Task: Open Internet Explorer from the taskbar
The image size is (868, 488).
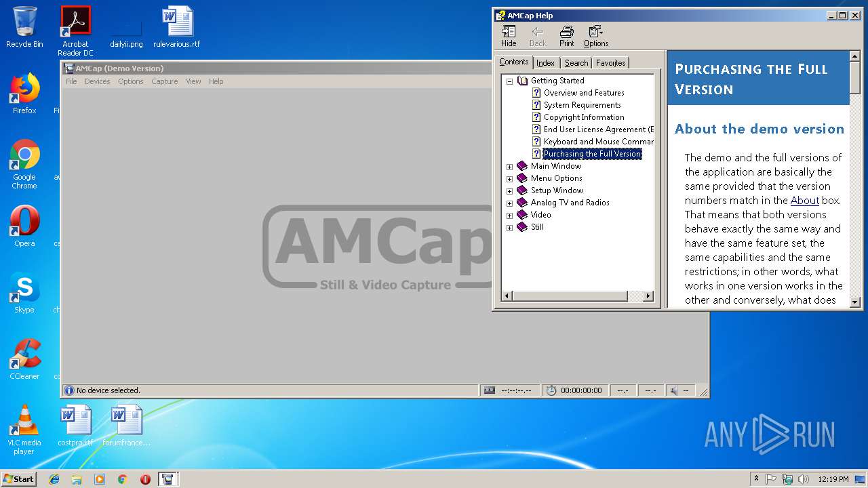Action: [x=54, y=479]
